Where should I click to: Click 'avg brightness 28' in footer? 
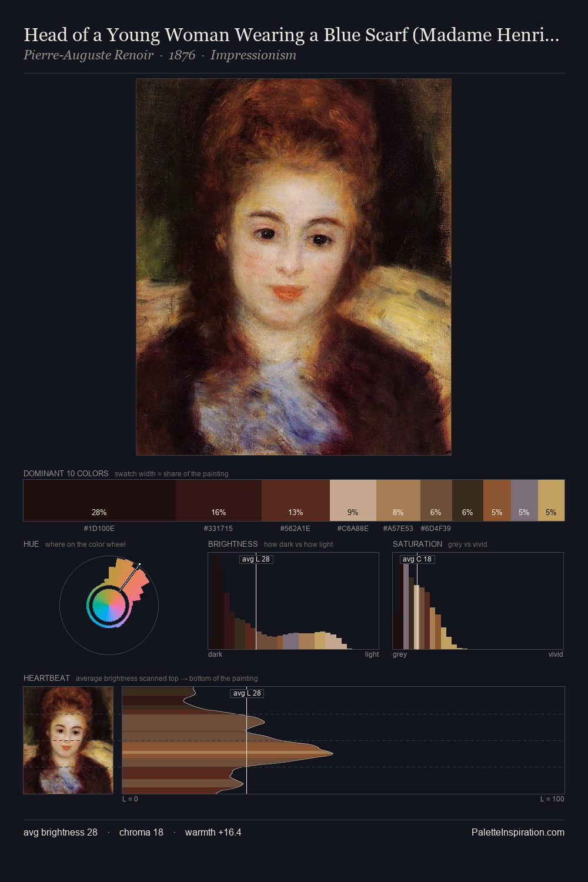(61, 832)
